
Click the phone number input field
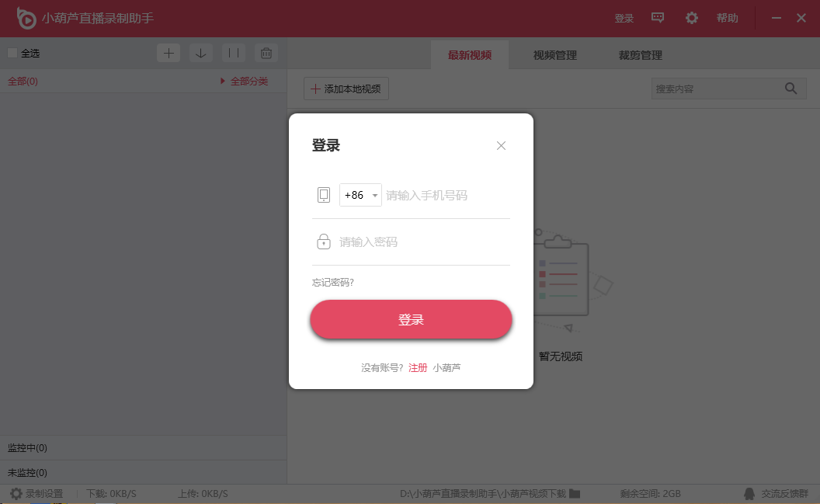click(447, 195)
